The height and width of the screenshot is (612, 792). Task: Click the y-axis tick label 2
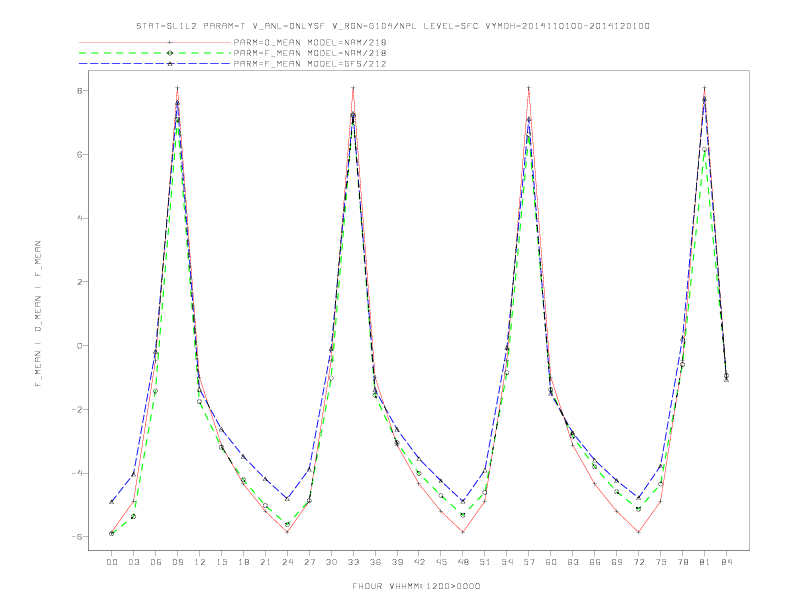click(x=79, y=282)
